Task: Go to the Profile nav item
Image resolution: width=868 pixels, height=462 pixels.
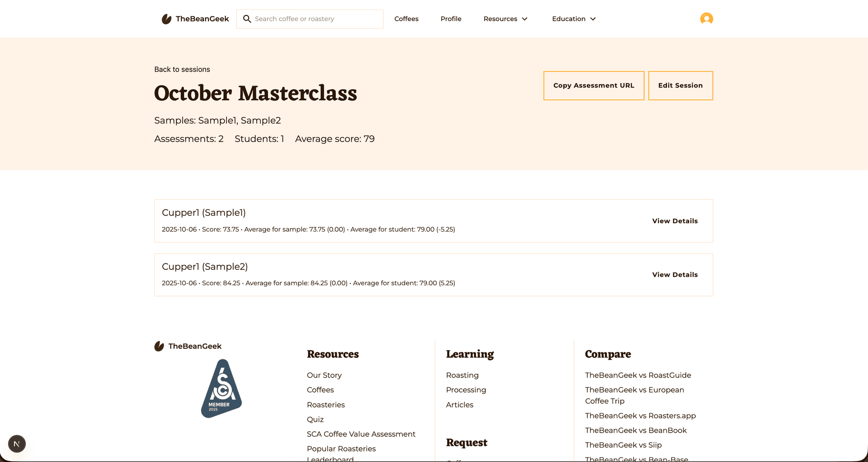Action: click(451, 19)
